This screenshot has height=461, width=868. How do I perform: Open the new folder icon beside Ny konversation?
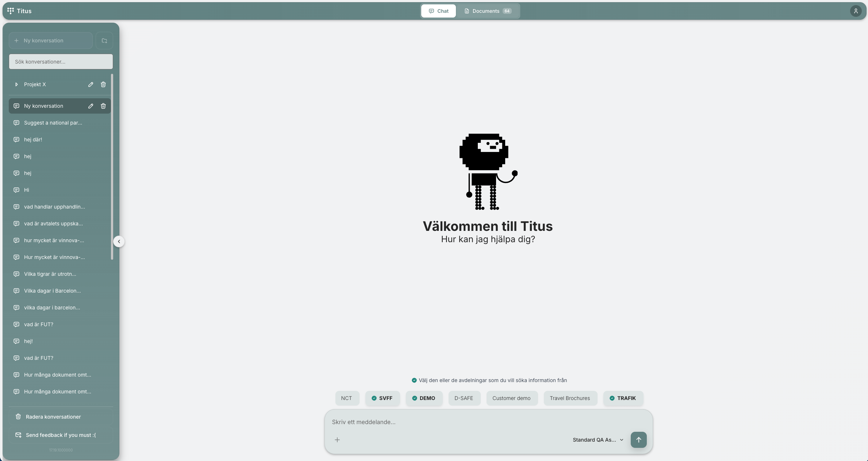[104, 41]
